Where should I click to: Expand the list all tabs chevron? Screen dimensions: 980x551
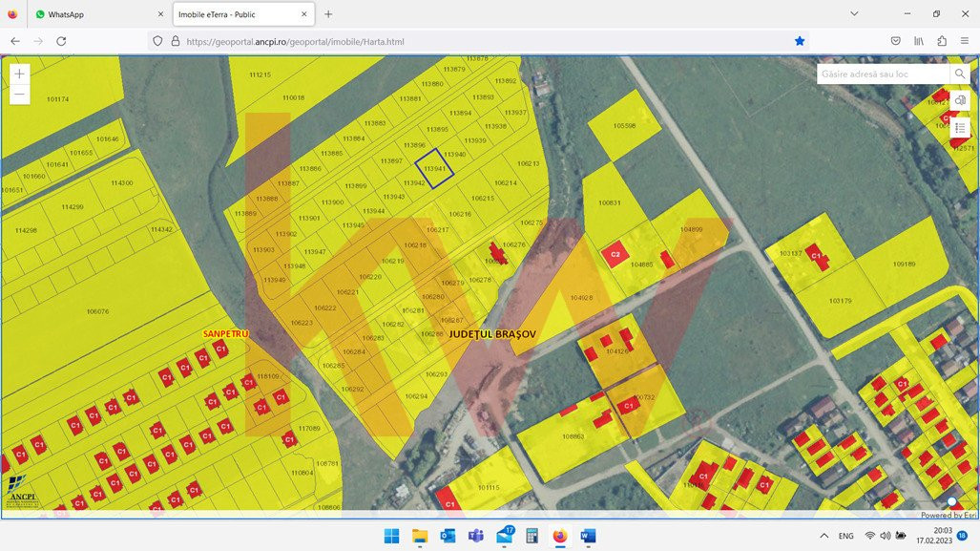pos(854,14)
